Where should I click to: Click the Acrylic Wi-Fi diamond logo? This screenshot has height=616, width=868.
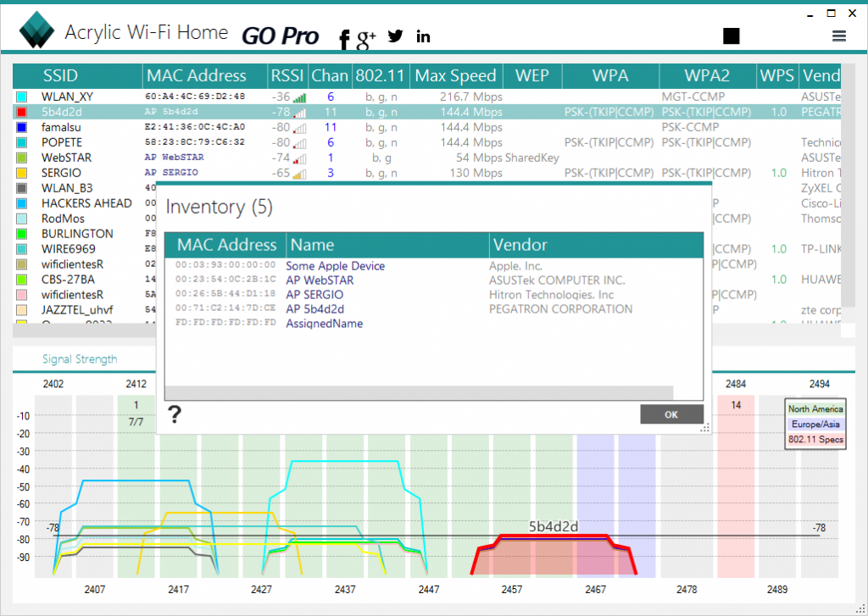coord(36,30)
